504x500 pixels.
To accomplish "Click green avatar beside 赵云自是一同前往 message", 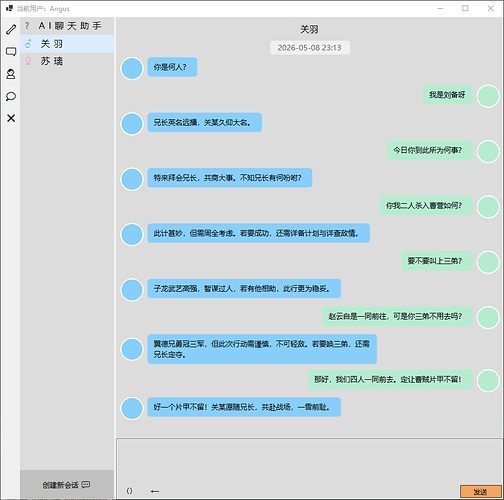I will pyautogui.click(x=488, y=317).
